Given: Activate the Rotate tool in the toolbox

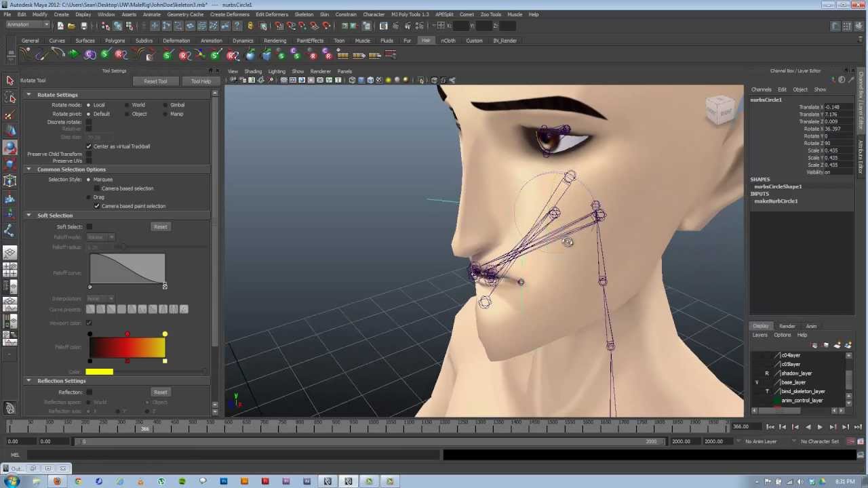Looking at the screenshot, I should [9, 148].
